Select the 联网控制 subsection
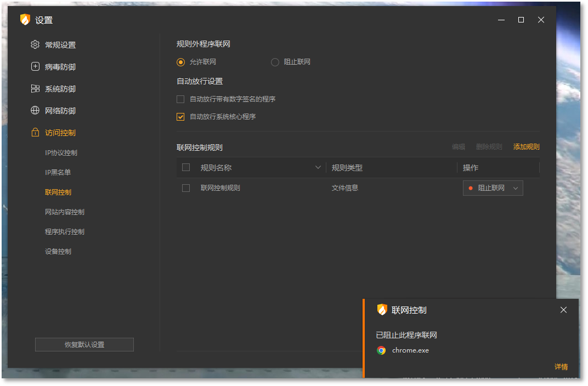This screenshot has width=588, height=386. (58, 192)
